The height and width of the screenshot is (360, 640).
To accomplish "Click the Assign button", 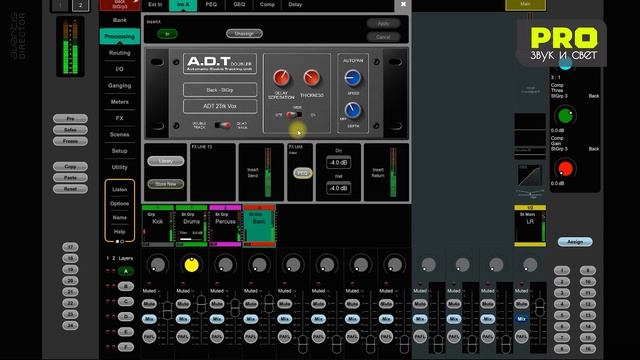I will [x=575, y=242].
